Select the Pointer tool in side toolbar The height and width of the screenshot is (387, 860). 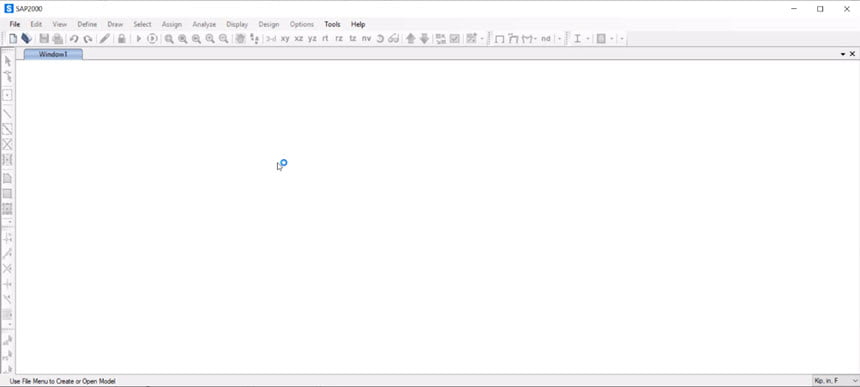(x=8, y=61)
